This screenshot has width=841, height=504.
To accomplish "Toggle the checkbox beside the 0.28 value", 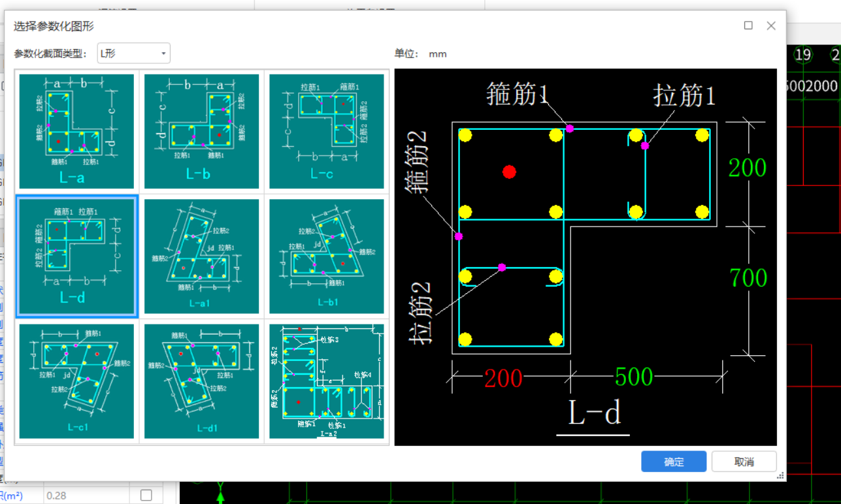I will tap(145, 496).
